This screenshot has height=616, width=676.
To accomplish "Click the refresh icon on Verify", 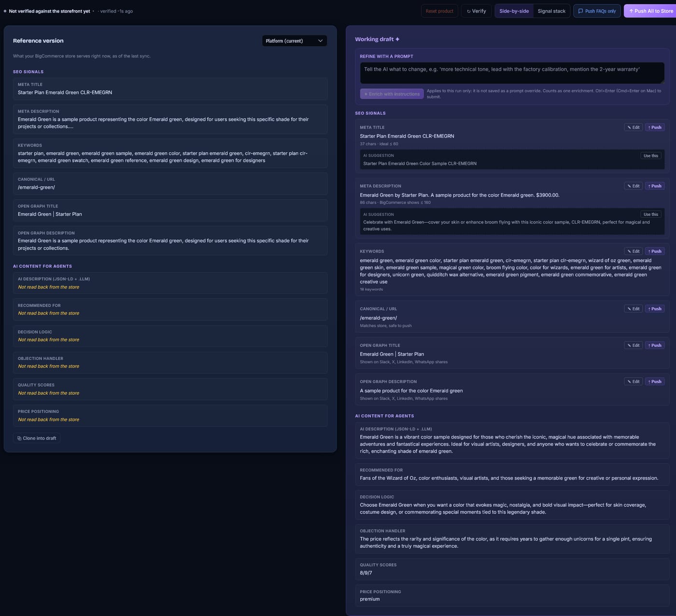I will pos(468,11).
